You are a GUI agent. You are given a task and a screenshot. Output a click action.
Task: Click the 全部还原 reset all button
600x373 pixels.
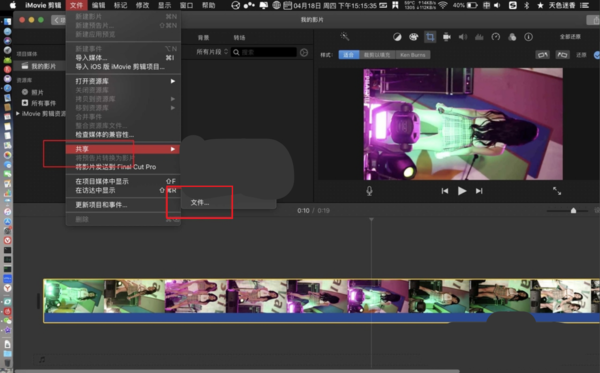pos(570,37)
